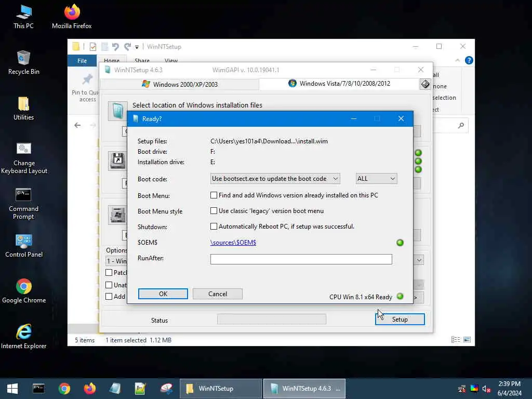Toggle the Add checkbox in WinNTSetup

point(109,296)
